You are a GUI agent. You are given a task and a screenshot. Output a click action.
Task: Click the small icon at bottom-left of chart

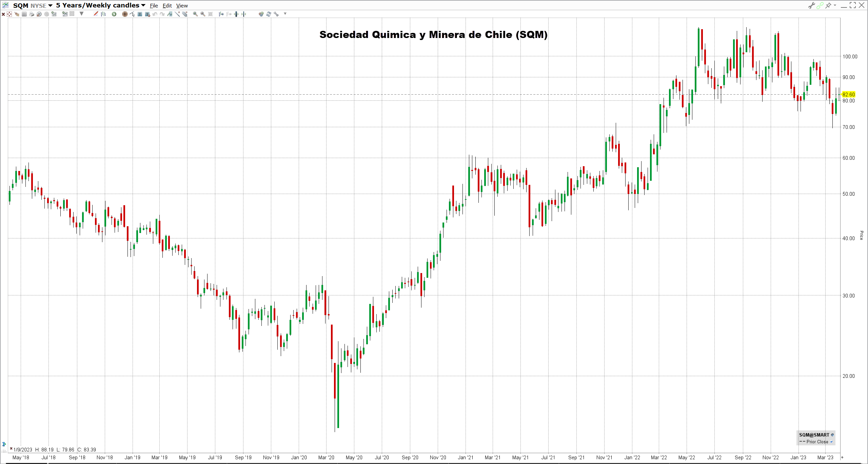pyautogui.click(x=4, y=444)
